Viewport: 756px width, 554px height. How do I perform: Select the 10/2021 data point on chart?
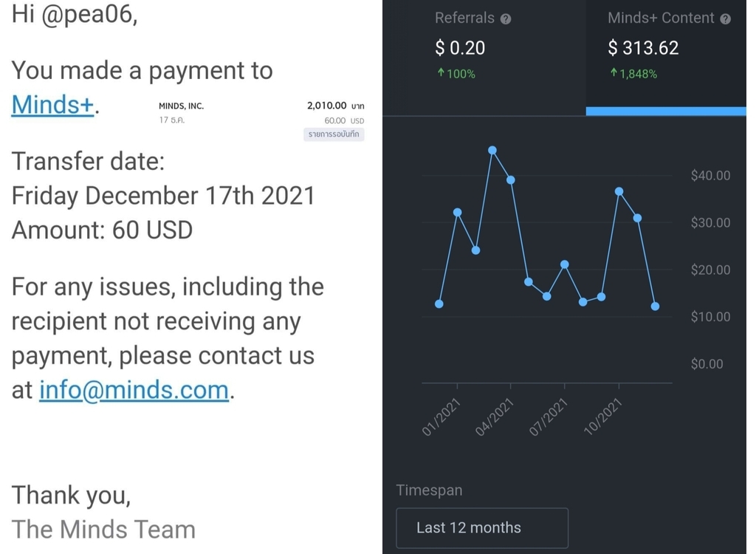pyautogui.click(x=619, y=192)
